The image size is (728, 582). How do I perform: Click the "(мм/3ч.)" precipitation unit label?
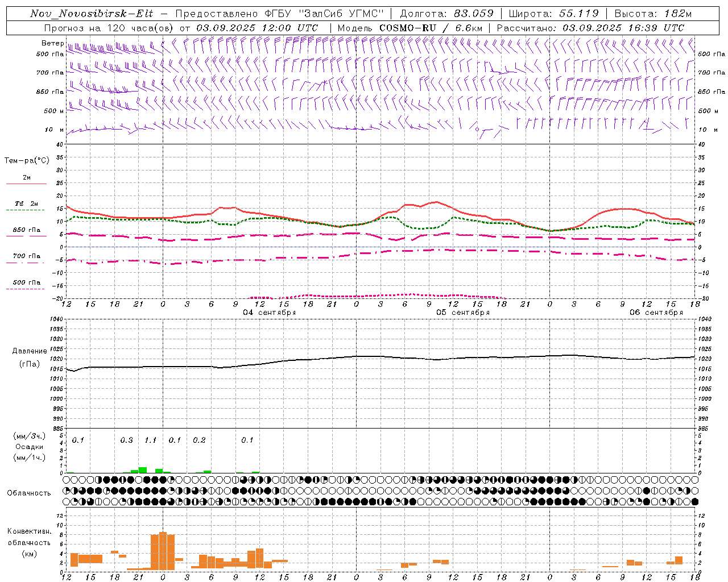(30, 436)
